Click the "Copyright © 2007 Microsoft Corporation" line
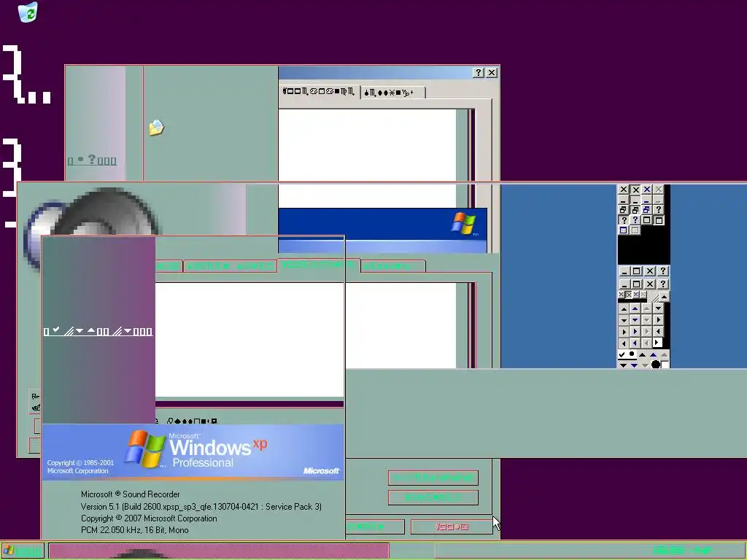 click(x=149, y=518)
